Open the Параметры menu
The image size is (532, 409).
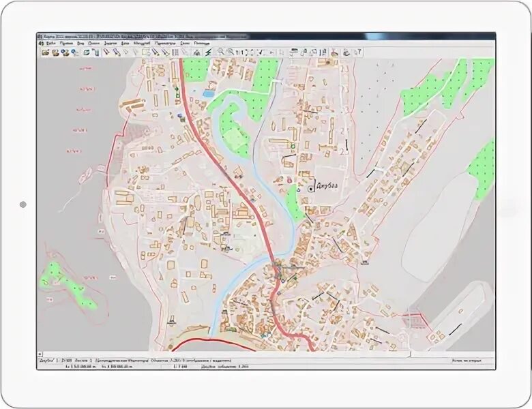point(166,44)
